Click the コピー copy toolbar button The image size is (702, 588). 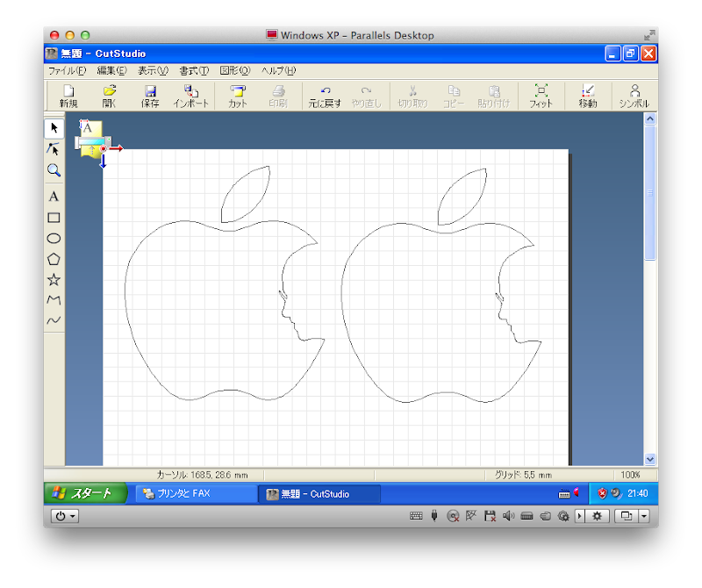(x=454, y=96)
